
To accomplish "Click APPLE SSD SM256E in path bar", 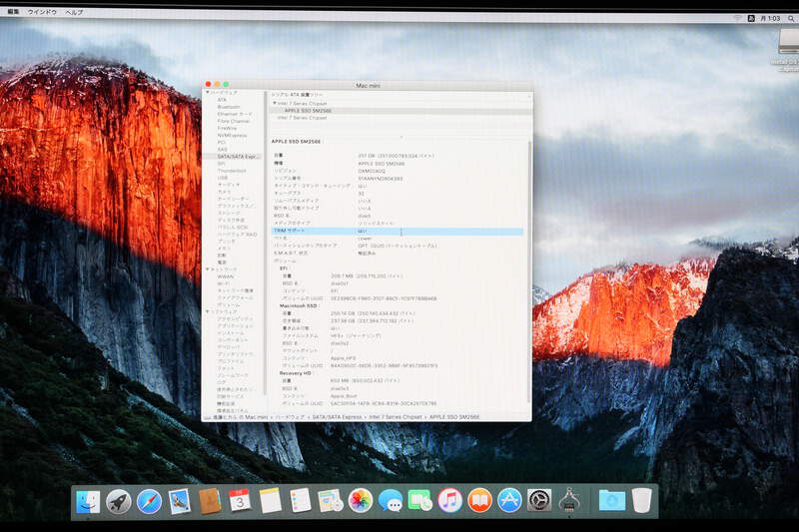I will [454, 417].
